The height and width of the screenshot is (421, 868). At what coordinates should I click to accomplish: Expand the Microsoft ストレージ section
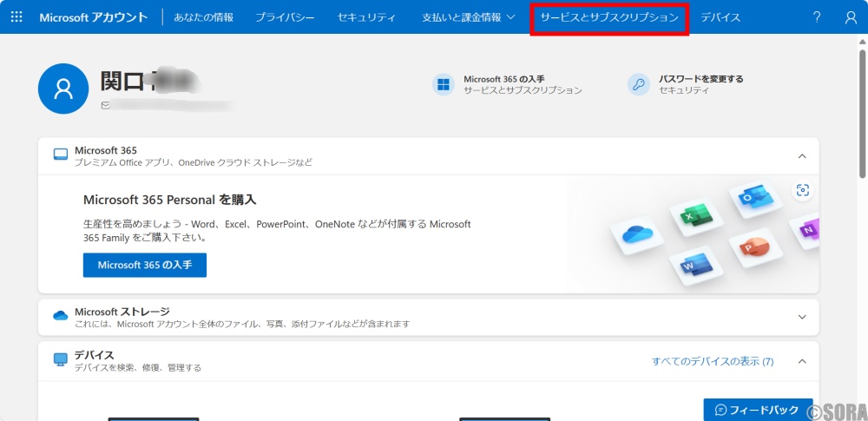click(x=802, y=317)
